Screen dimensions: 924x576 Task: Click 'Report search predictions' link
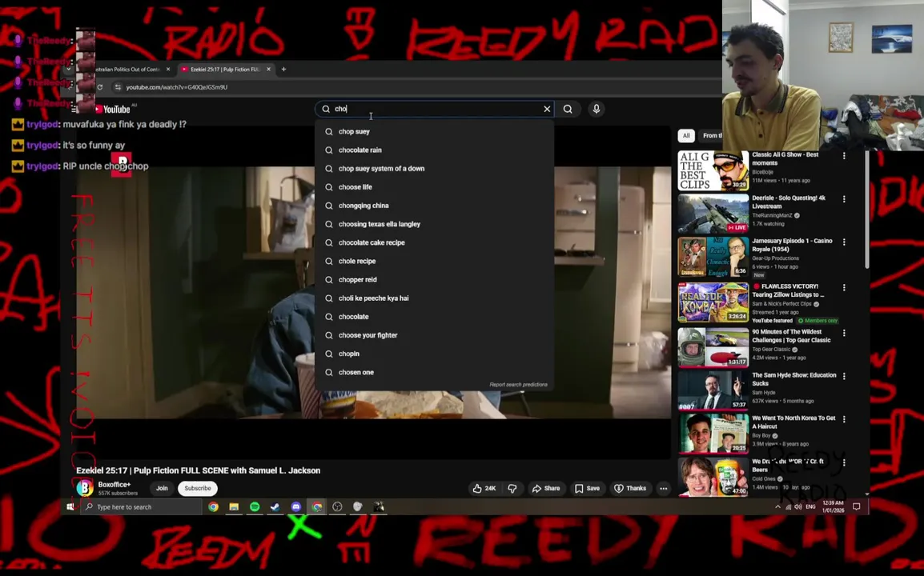coord(518,385)
